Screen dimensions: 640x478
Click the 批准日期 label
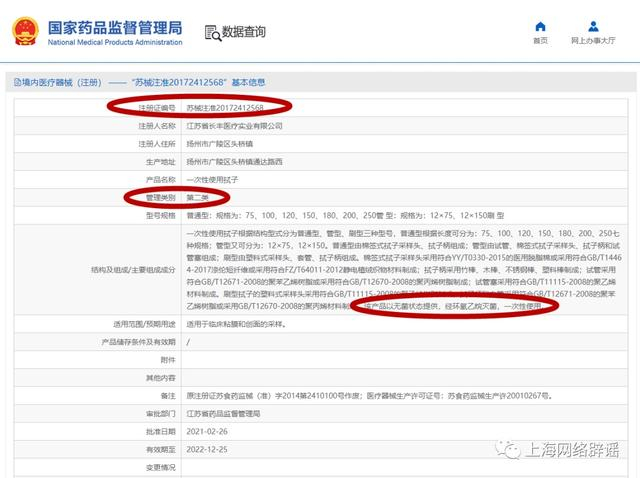(x=160, y=431)
